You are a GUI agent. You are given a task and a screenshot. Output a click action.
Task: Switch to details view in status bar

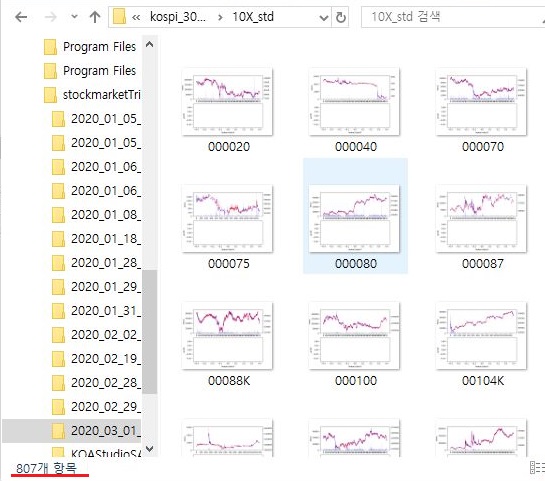coord(537,468)
